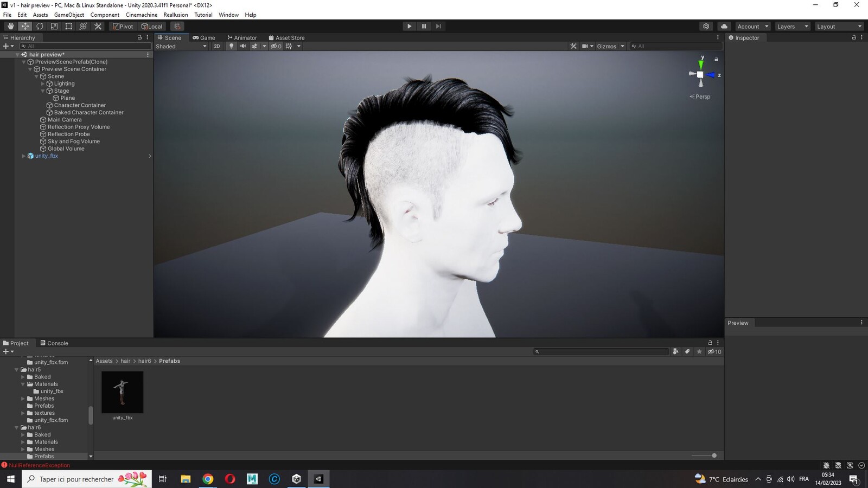
Task: Open Project search by type filter
Action: pos(675,351)
